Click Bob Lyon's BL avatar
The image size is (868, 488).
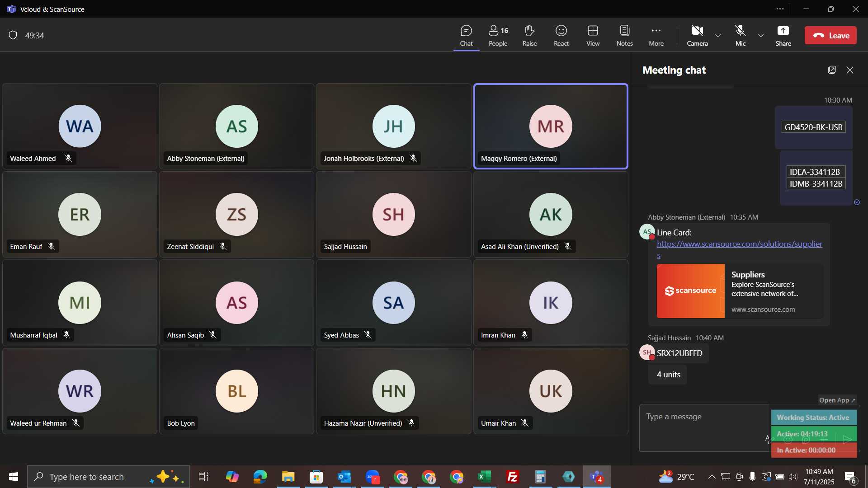237,391
